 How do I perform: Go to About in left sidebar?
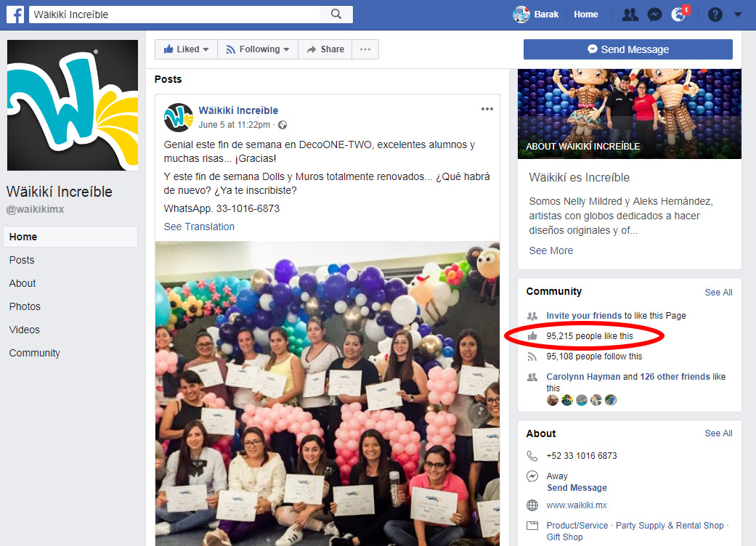23,283
